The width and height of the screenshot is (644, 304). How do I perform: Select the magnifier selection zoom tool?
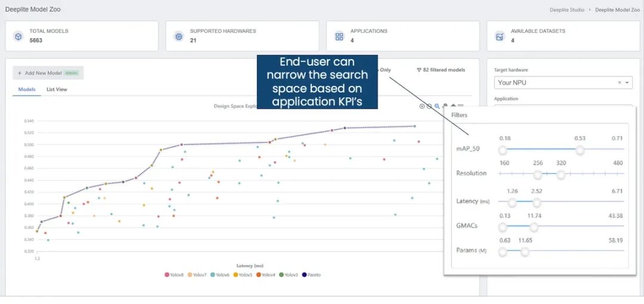point(437,106)
